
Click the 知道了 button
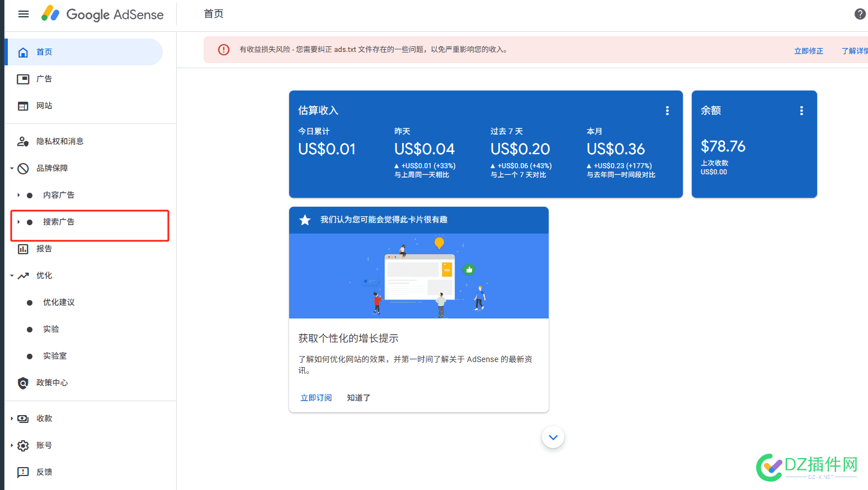pos(358,398)
